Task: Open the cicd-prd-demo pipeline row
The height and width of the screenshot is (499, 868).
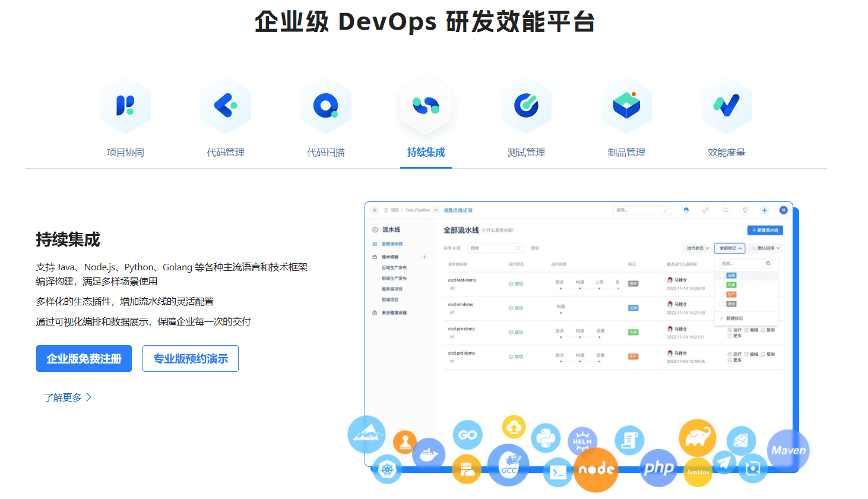Action: coord(613,357)
